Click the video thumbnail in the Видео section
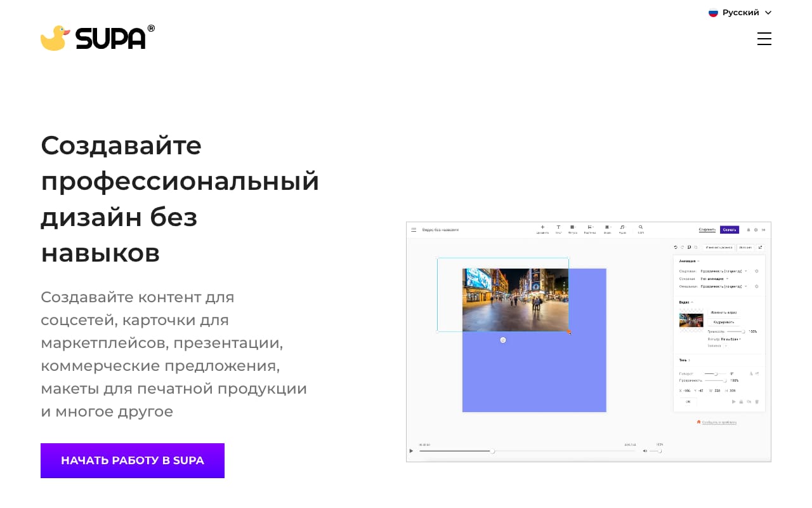Viewport: 812px width, 508px height. (691, 320)
